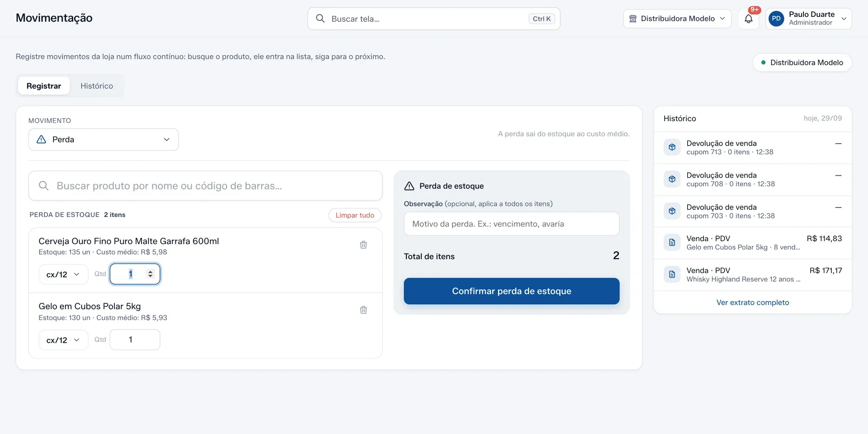
Task: Click the store icon beside Distribuidora Modelo selector
Action: point(633,19)
